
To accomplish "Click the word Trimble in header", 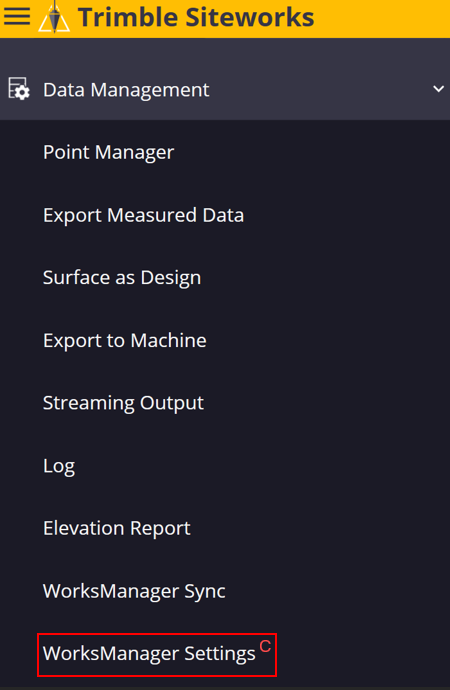I will [x=127, y=17].
